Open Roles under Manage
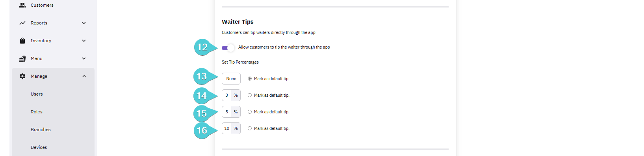The width and height of the screenshot is (644, 156). click(x=37, y=112)
